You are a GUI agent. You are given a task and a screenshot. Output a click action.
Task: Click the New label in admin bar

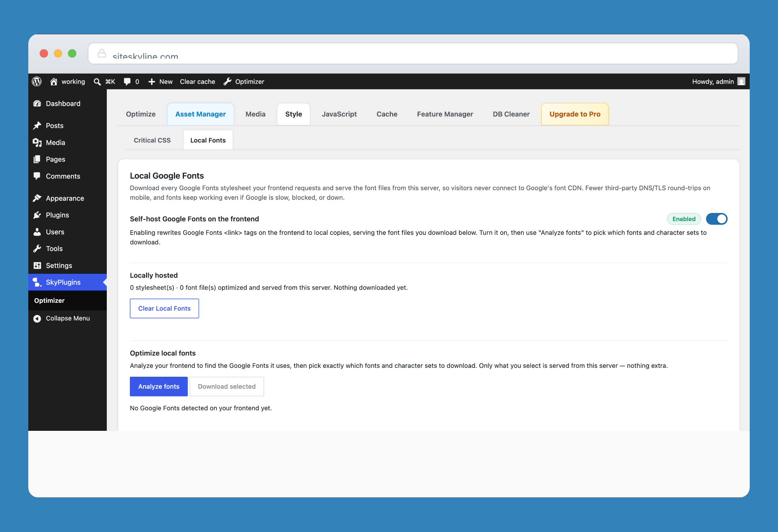[x=166, y=82]
